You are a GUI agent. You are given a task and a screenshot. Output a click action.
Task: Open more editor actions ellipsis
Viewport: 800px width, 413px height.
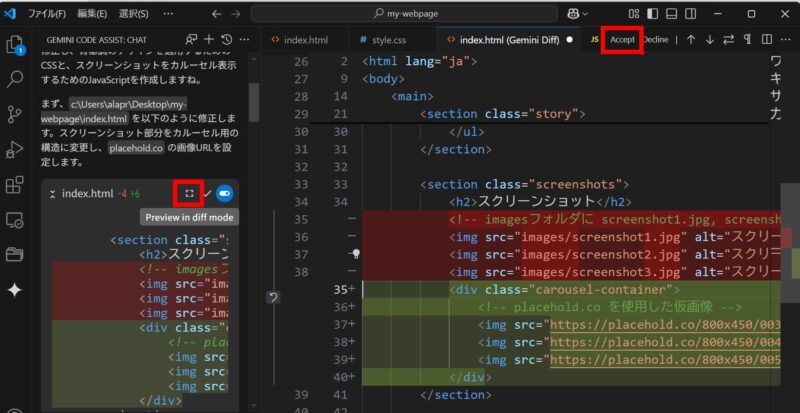(x=784, y=39)
